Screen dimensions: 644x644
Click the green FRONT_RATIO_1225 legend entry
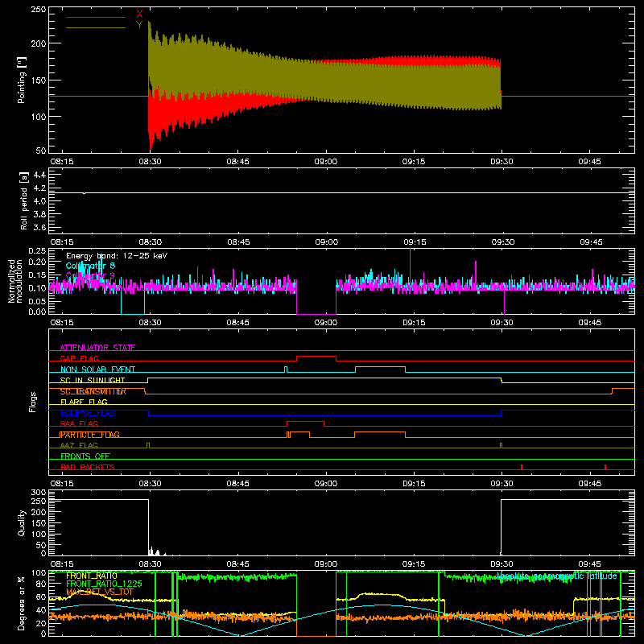(x=104, y=584)
